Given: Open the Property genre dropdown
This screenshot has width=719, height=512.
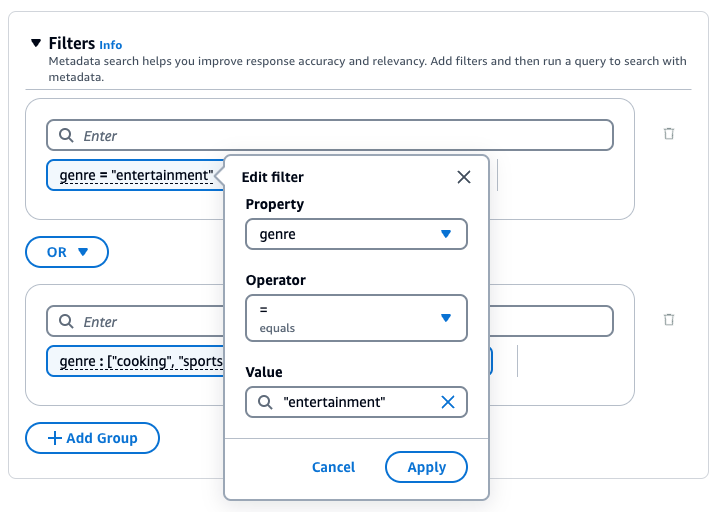Looking at the screenshot, I should pyautogui.click(x=356, y=234).
